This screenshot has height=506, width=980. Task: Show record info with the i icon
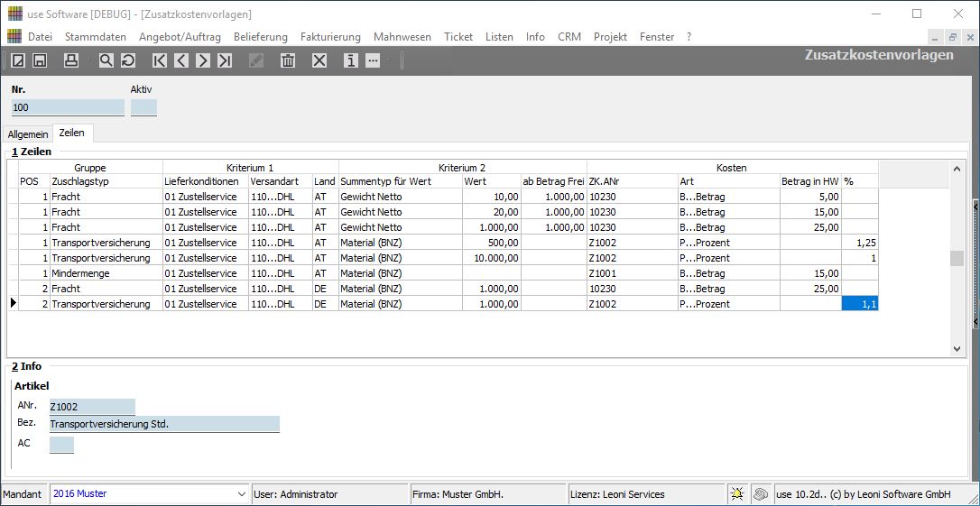(351, 60)
